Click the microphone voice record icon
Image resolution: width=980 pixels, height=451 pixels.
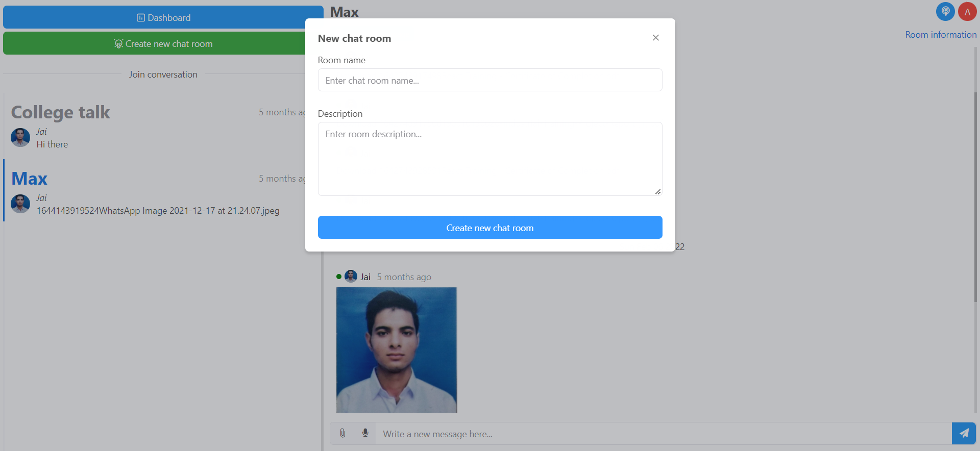tap(365, 433)
